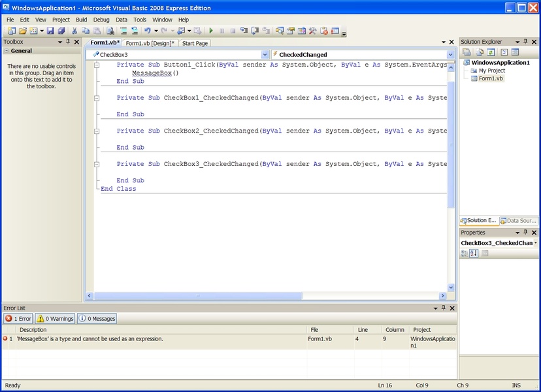Click Refresh icon in Solution Explorer toolbar
The height and width of the screenshot is (392, 541).
pyautogui.click(x=491, y=52)
